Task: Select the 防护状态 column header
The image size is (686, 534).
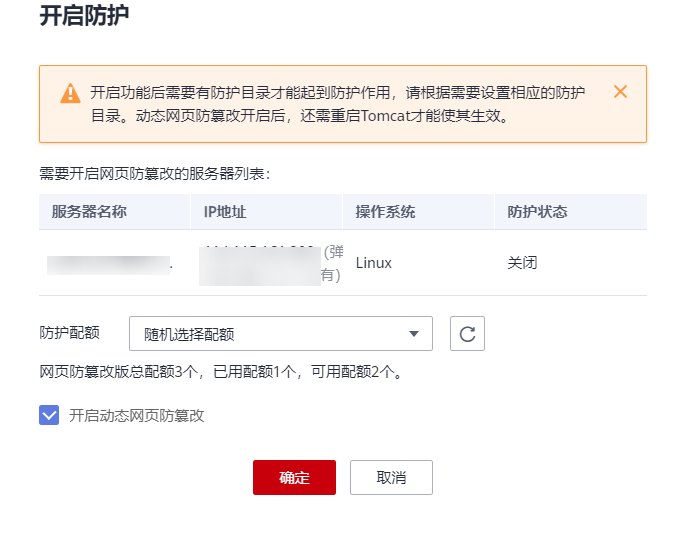Action: point(537,212)
